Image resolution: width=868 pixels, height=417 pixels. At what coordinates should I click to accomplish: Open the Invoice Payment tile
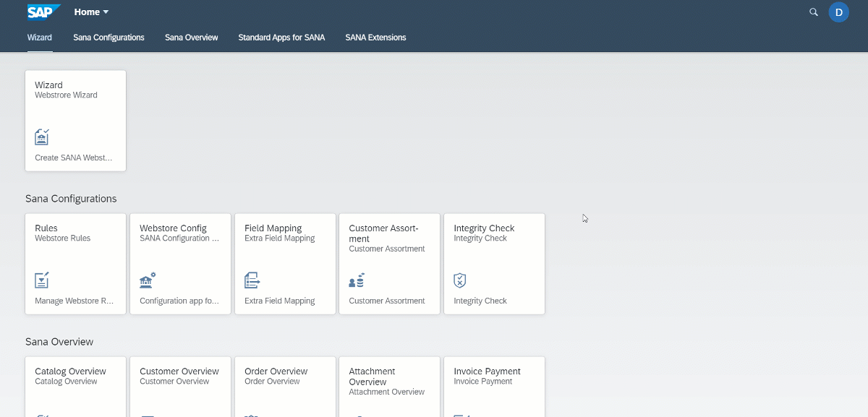(494, 387)
